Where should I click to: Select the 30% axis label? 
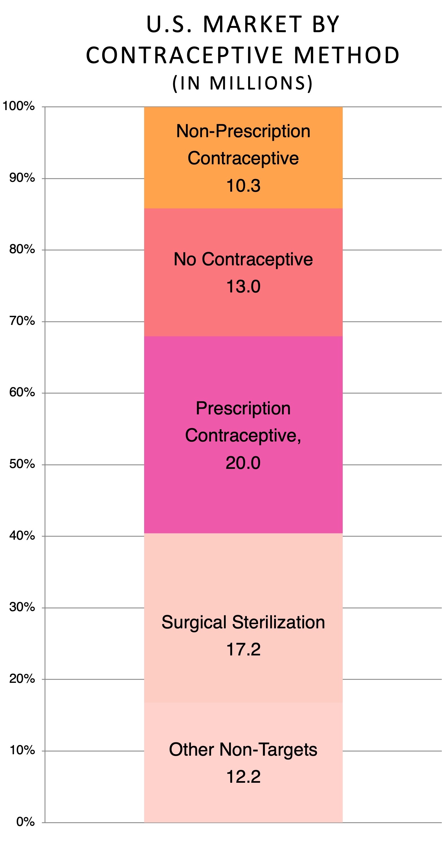[x=22, y=607]
